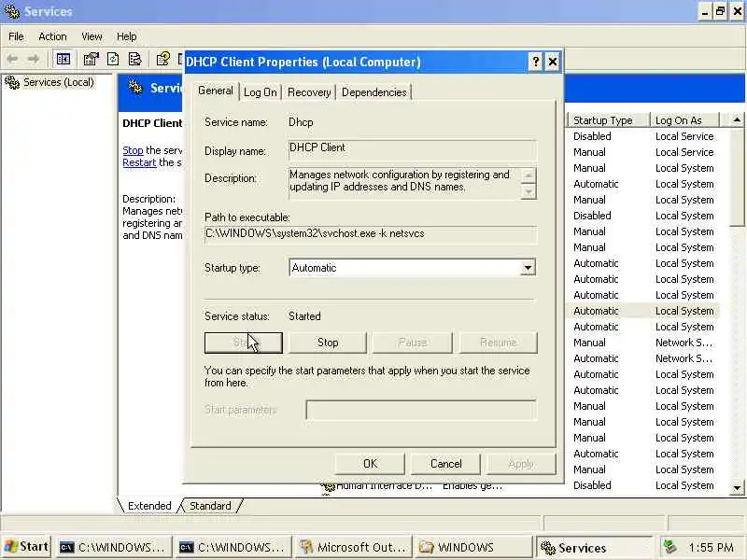This screenshot has height=560, width=747.
Task: Click the Apply button
Action: click(521, 464)
